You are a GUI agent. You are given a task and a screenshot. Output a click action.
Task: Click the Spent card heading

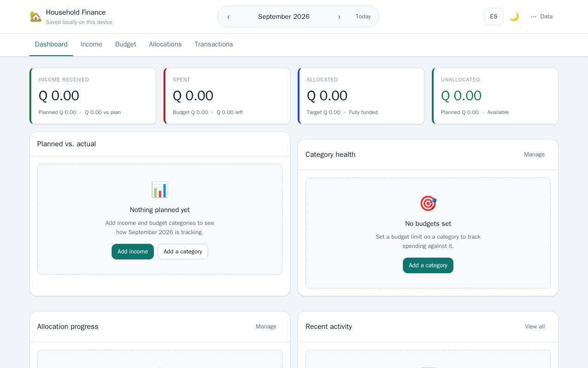pyautogui.click(x=181, y=80)
